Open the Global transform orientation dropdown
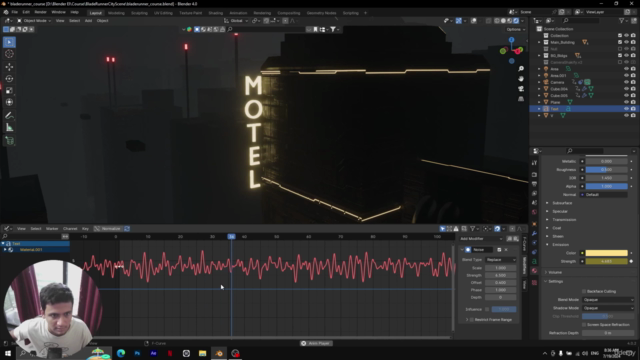Screen dimensions: 640x360 tap(236, 20)
